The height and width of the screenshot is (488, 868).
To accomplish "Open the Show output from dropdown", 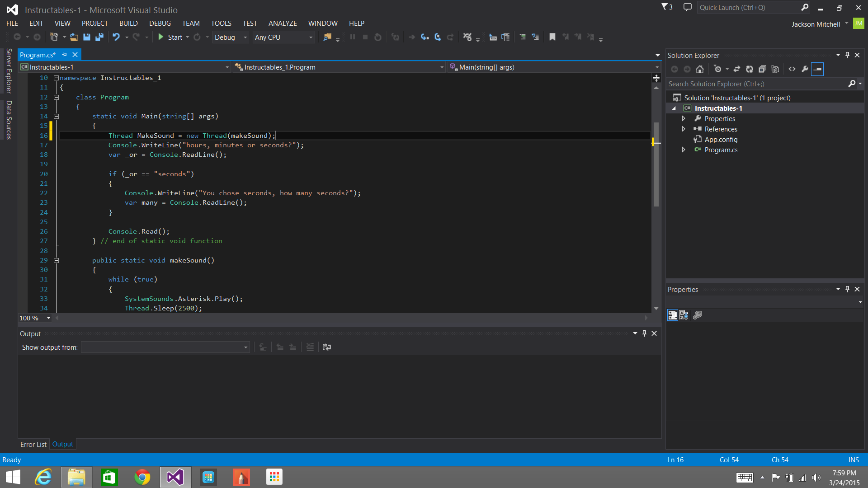I will (x=165, y=347).
